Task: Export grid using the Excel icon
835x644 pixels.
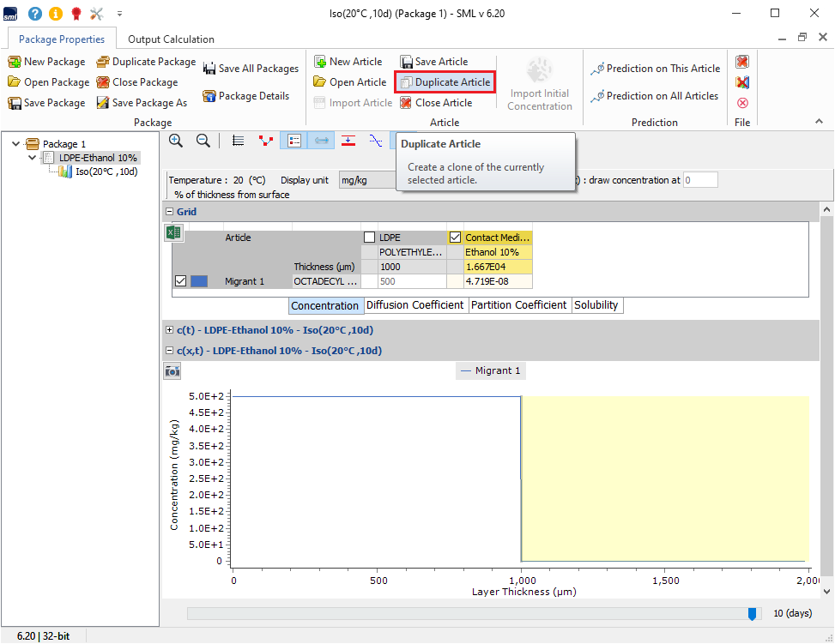Action: (x=173, y=232)
